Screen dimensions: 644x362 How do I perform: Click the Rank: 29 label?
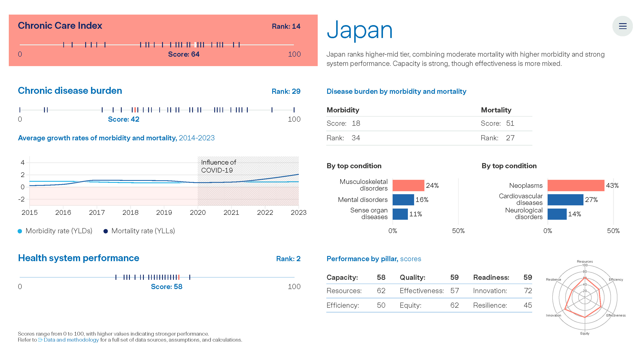[286, 91]
